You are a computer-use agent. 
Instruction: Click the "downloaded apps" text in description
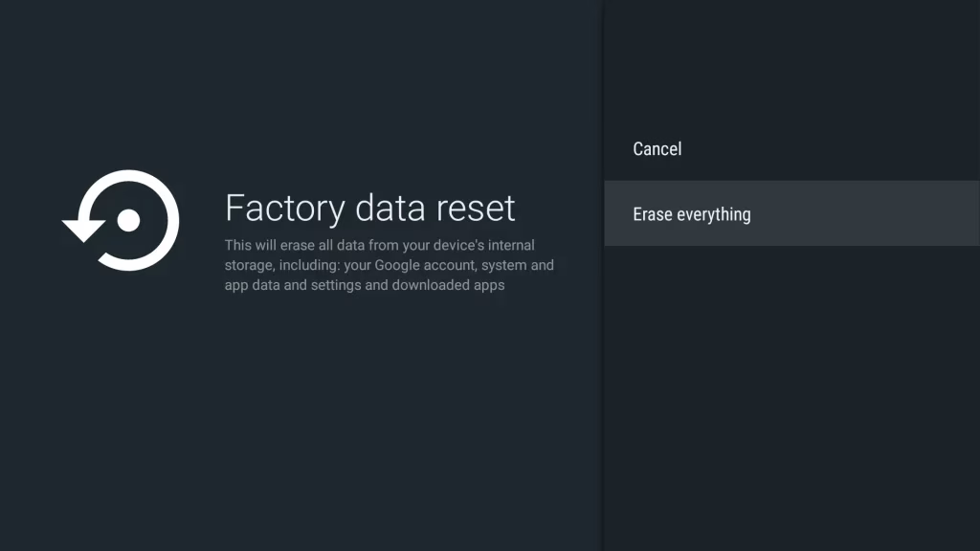tap(448, 285)
